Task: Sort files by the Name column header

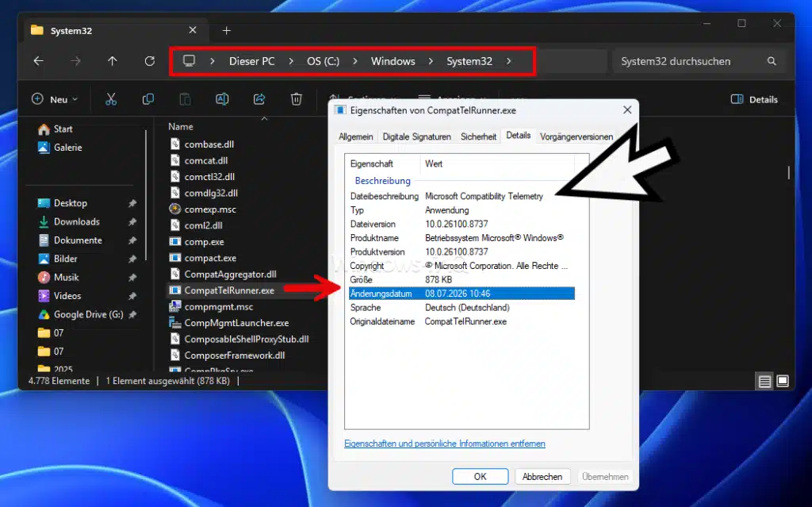Action: click(x=181, y=126)
